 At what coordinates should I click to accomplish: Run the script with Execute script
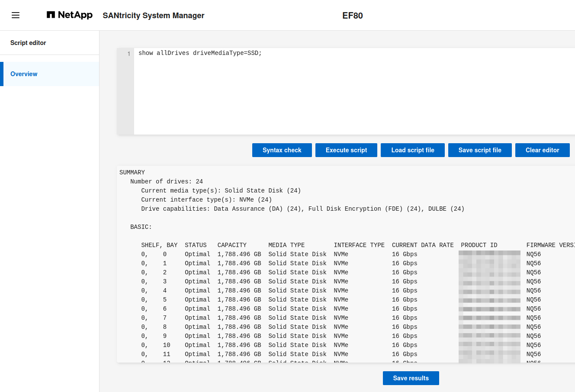(x=346, y=150)
